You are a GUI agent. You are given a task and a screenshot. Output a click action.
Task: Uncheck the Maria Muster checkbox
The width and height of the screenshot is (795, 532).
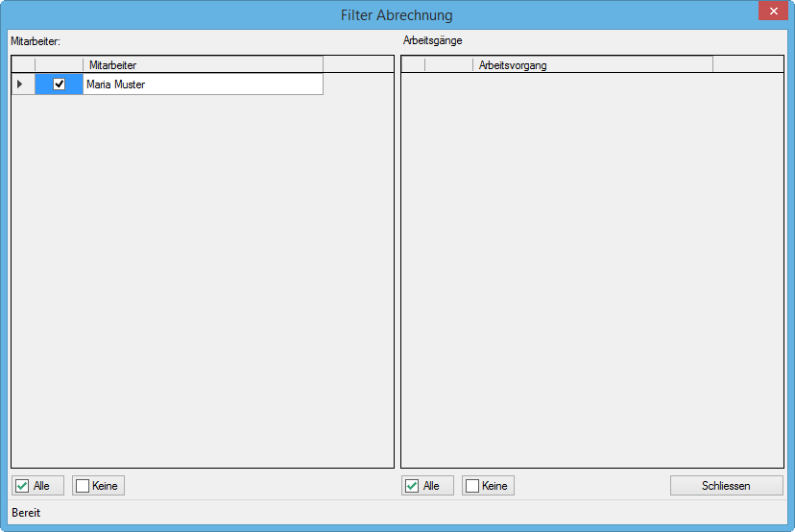60,85
